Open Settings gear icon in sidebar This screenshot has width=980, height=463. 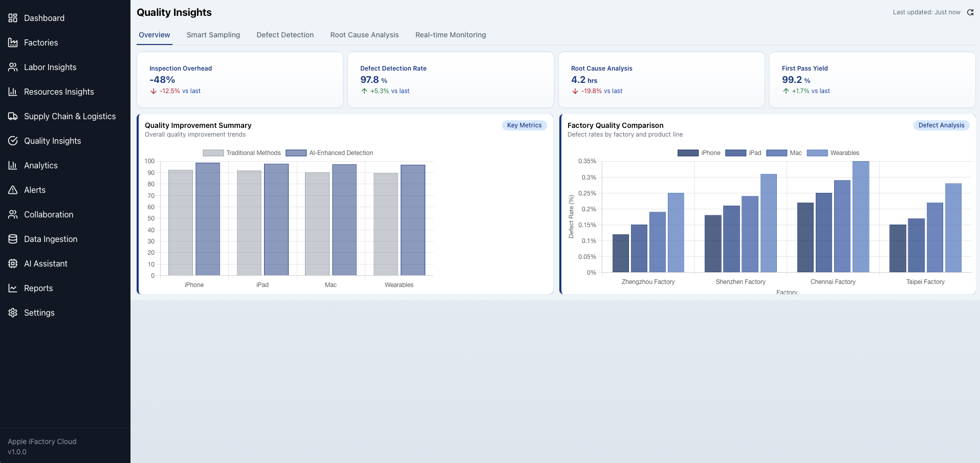13,313
